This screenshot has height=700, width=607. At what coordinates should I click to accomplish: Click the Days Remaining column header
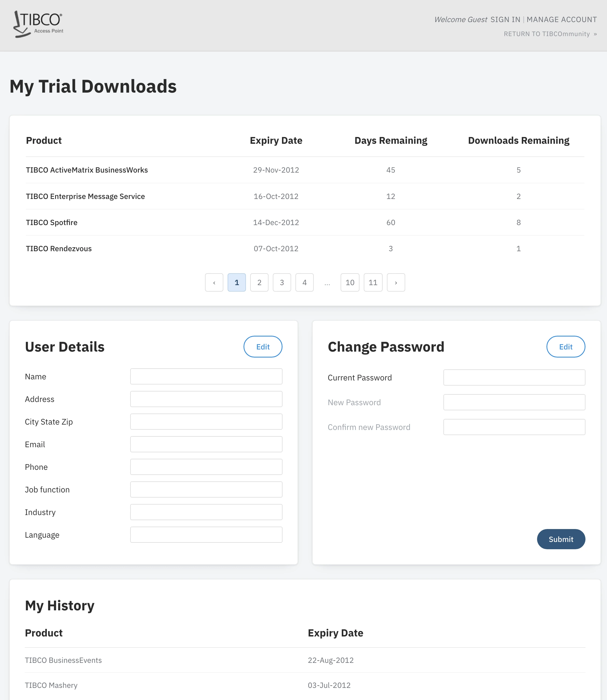[x=391, y=141]
